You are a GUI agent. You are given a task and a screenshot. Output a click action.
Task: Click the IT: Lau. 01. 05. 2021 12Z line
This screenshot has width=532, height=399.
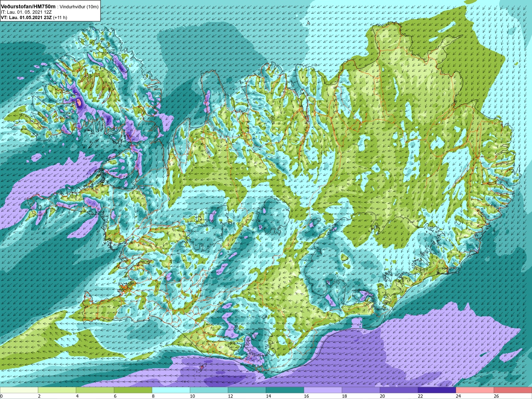[26, 12]
